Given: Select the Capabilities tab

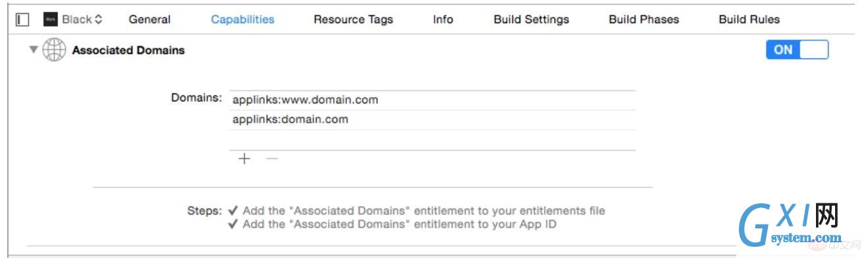Looking at the screenshot, I should coord(242,20).
